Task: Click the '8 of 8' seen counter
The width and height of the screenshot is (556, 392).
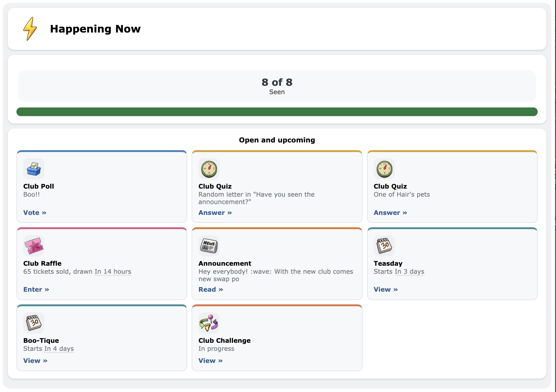Action: (277, 82)
